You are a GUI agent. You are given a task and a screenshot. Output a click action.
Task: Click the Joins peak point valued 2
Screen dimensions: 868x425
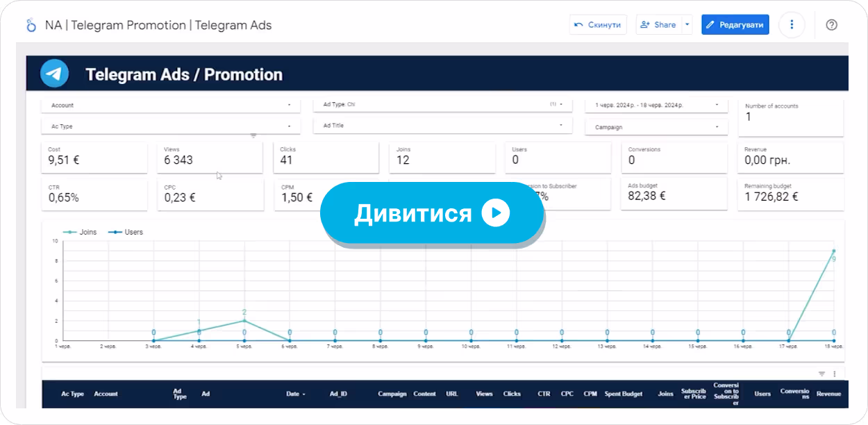(244, 320)
